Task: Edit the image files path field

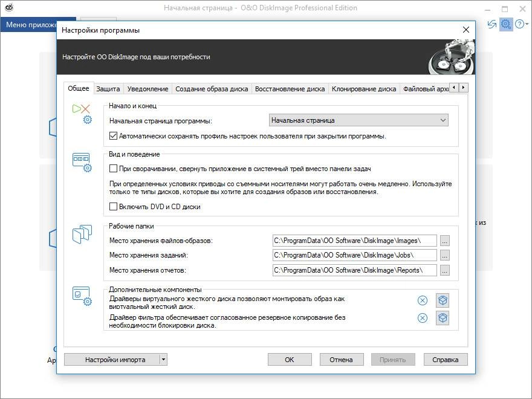Action: (x=354, y=241)
